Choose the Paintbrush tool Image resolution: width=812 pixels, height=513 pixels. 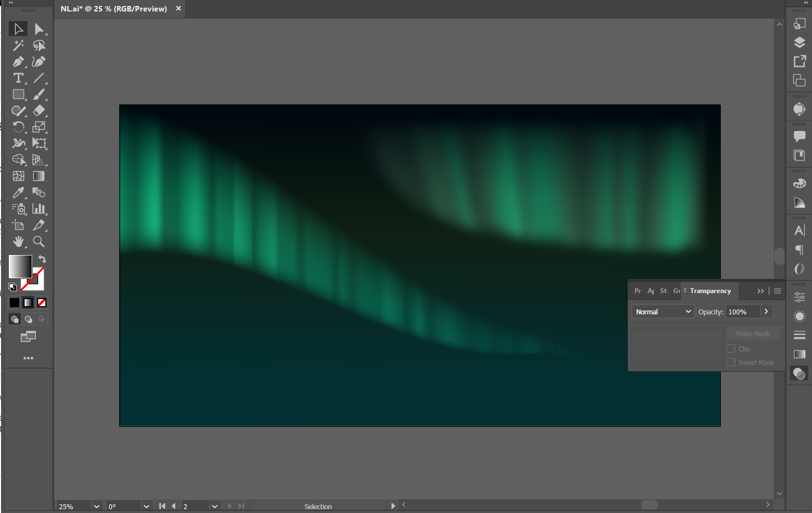[39, 94]
